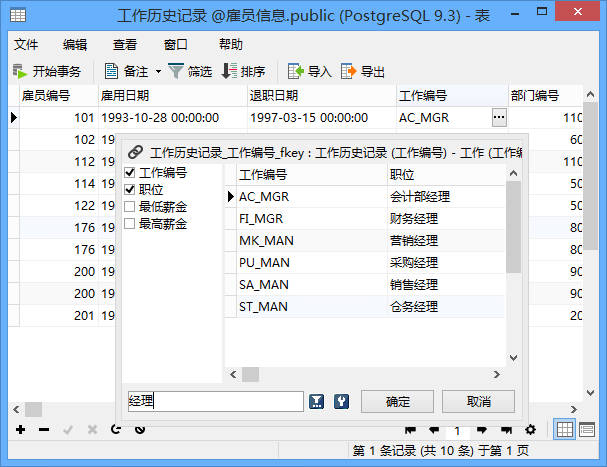Click the popup list scroll up arrow
This screenshot has width=607, height=467.
513,173
